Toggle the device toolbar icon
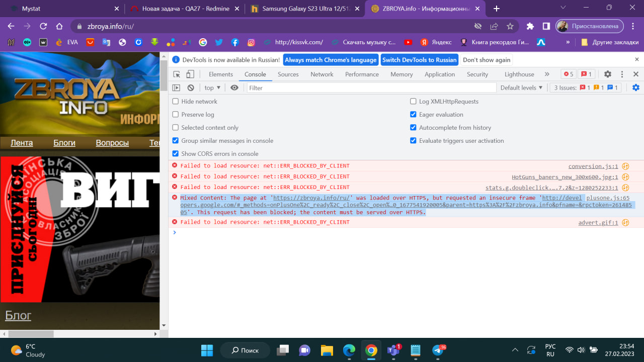 (190, 74)
